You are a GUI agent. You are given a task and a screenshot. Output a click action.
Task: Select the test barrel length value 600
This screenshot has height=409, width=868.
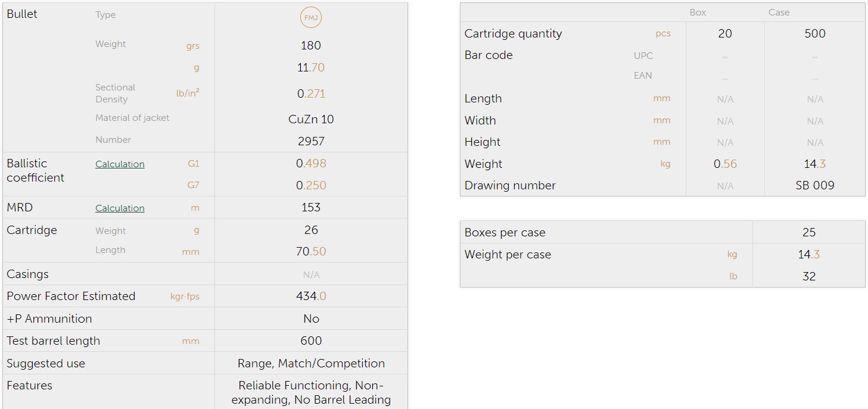point(311,341)
